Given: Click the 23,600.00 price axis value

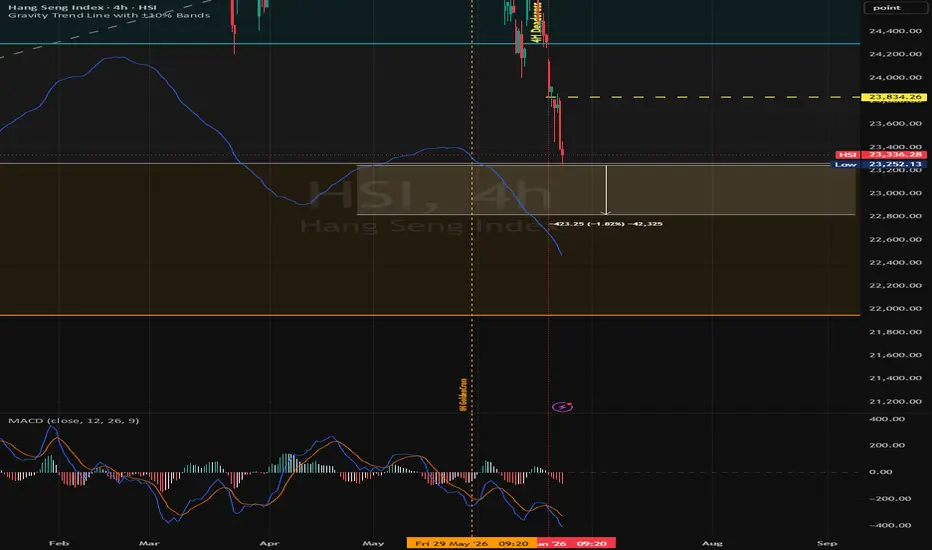Looking at the screenshot, I should (x=895, y=124).
